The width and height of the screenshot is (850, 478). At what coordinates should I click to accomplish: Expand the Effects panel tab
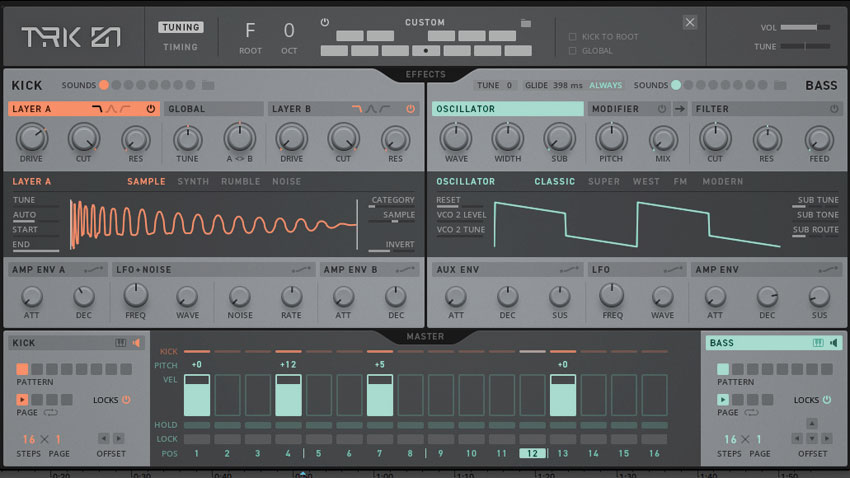[425, 74]
